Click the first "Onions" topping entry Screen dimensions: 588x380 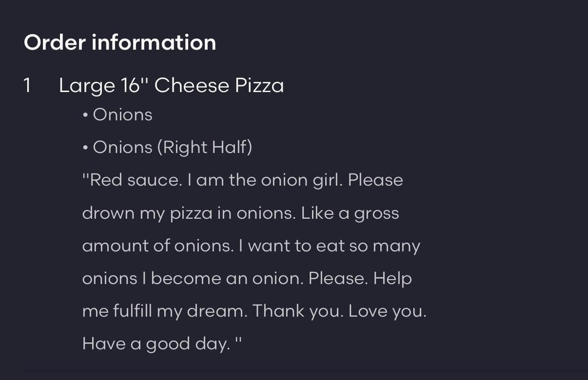[122, 115]
